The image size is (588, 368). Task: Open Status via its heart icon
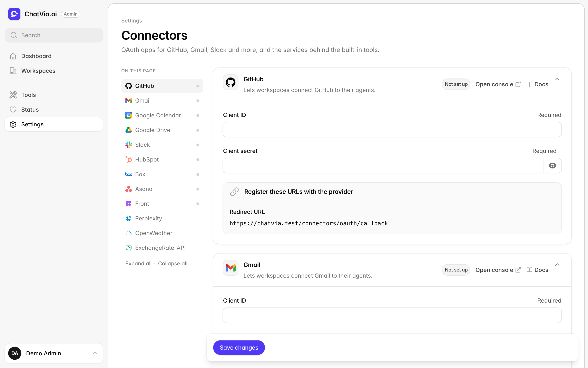(13, 110)
